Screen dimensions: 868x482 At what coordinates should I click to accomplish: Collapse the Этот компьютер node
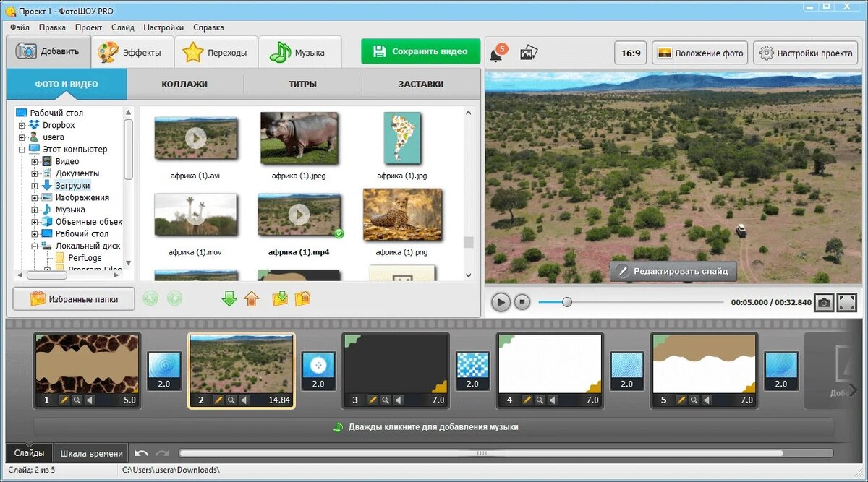click(x=22, y=150)
